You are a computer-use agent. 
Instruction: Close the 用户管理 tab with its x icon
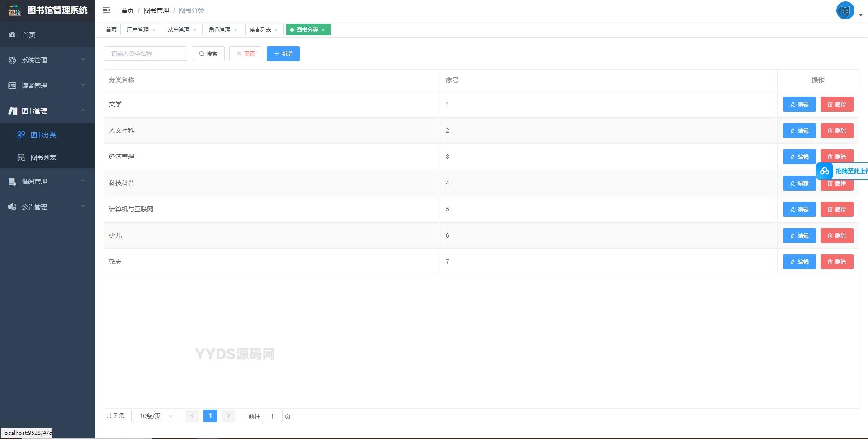tap(154, 30)
